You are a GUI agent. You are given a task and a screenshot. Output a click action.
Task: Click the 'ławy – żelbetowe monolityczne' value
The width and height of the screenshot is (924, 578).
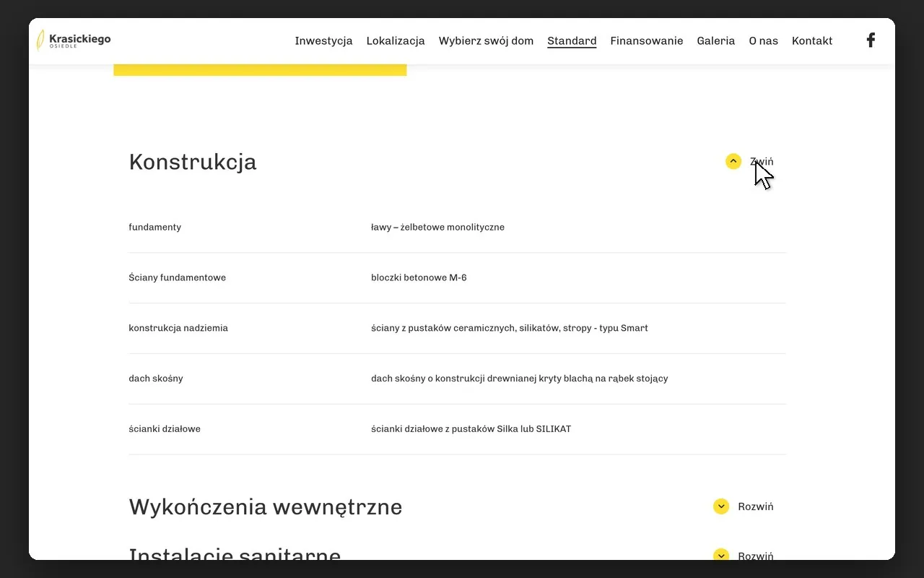[438, 227]
